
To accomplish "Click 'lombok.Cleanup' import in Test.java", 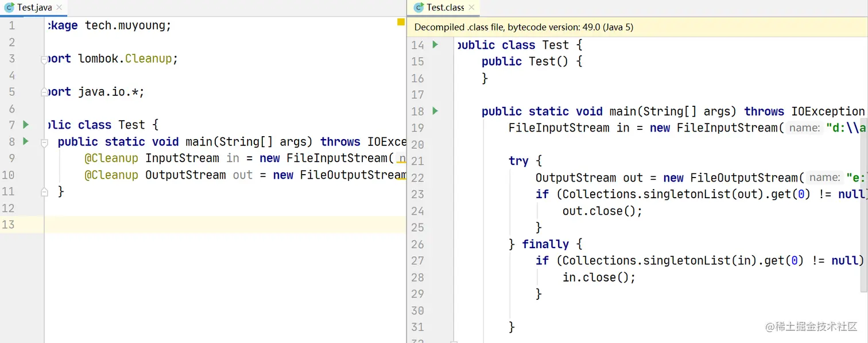I will 128,59.
